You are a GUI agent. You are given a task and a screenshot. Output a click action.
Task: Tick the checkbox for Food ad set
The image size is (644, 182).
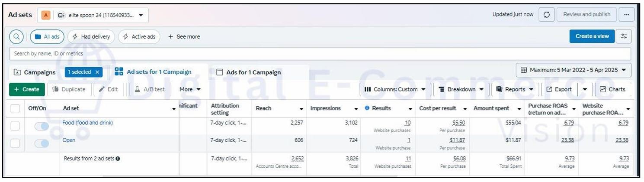click(x=15, y=126)
